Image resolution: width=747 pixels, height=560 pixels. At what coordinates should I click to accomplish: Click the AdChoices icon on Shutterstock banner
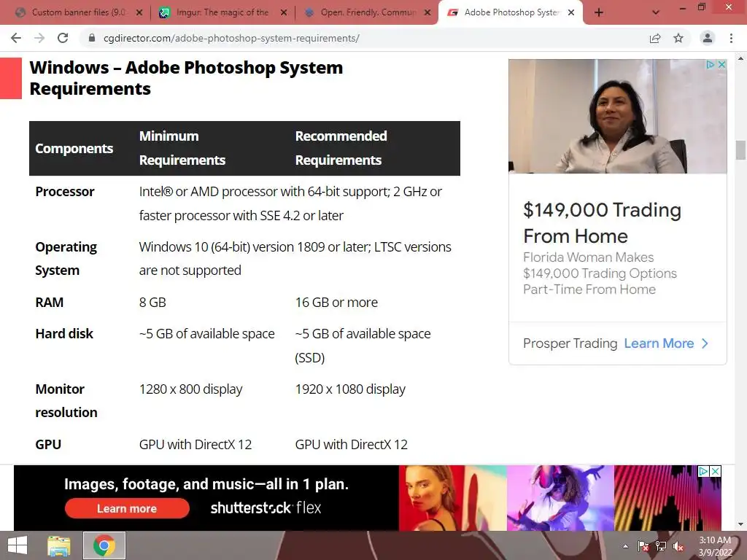[703, 471]
